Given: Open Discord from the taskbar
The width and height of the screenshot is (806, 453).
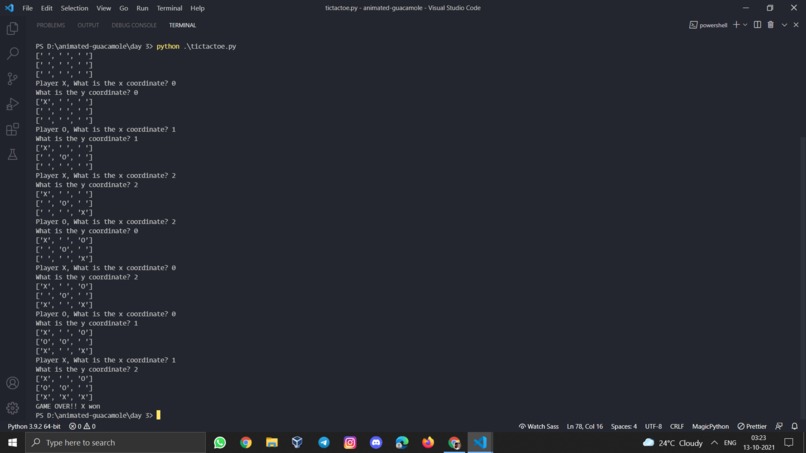Looking at the screenshot, I should (x=376, y=442).
